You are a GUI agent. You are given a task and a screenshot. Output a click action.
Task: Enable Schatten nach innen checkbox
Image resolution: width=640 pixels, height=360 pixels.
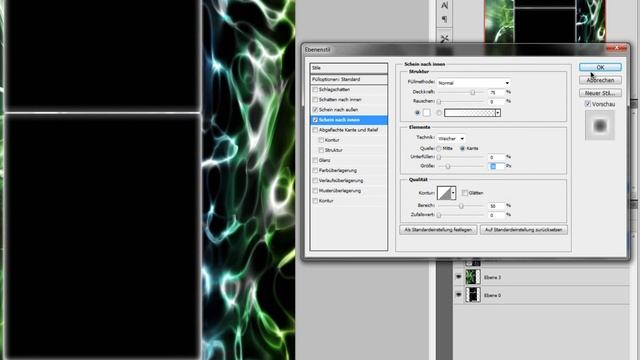(315, 100)
